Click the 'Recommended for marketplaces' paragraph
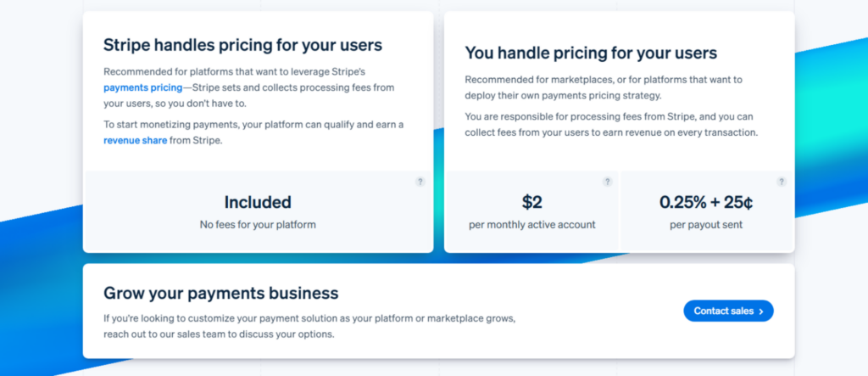This screenshot has height=376, width=868. [604, 87]
